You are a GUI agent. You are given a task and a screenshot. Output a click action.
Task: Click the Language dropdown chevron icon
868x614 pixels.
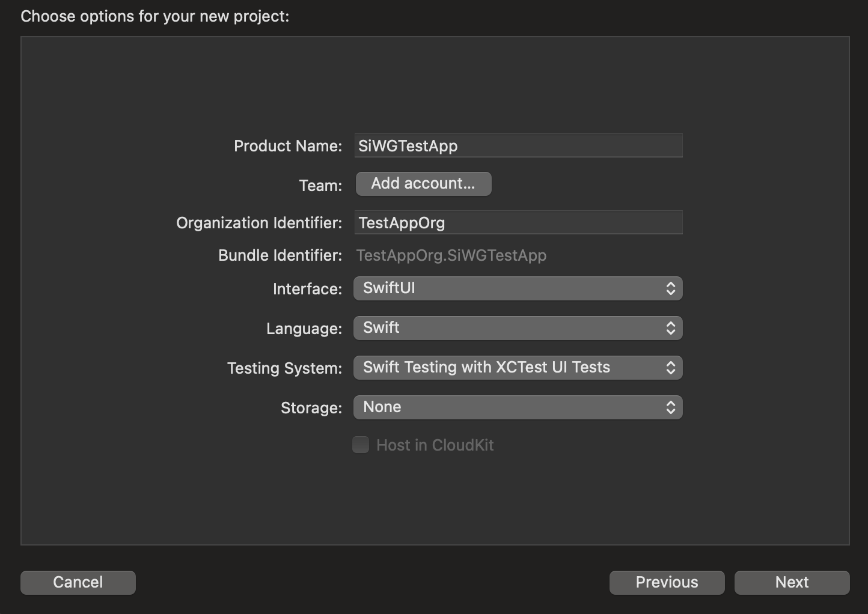671,328
